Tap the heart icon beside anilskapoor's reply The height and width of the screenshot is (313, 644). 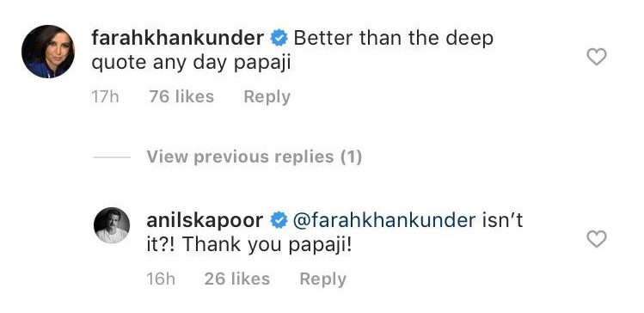pos(597,239)
